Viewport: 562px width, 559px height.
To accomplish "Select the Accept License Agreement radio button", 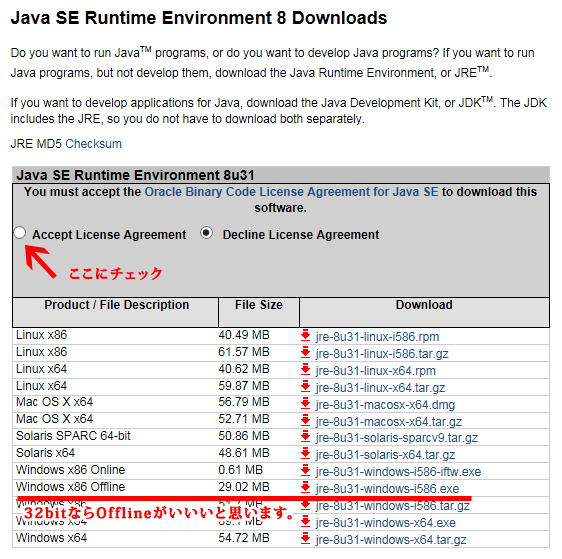I will click(x=20, y=232).
